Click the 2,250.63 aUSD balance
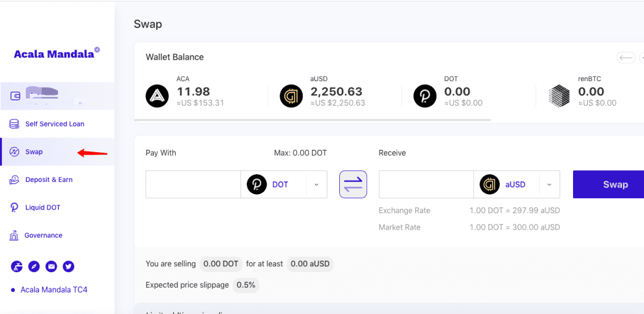This screenshot has width=644, height=314. point(336,91)
